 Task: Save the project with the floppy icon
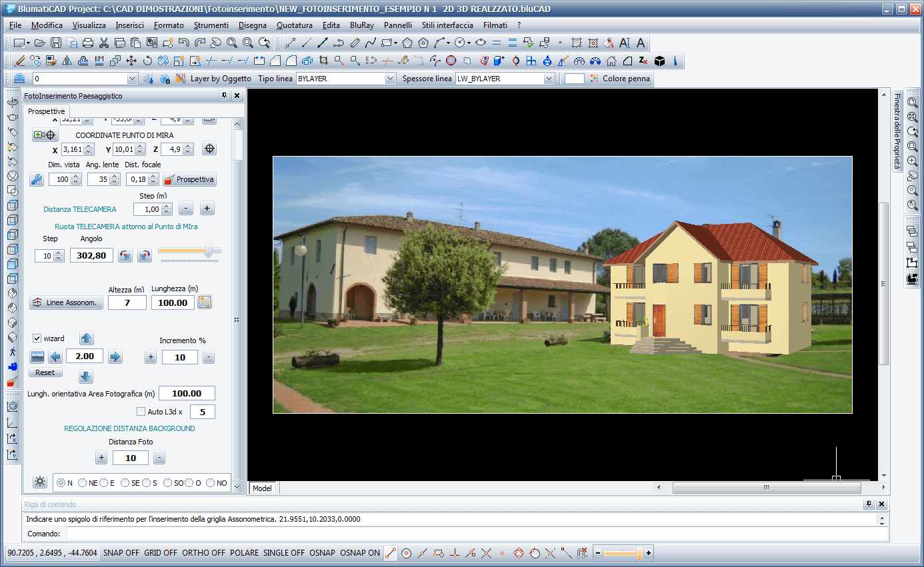point(56,43)
